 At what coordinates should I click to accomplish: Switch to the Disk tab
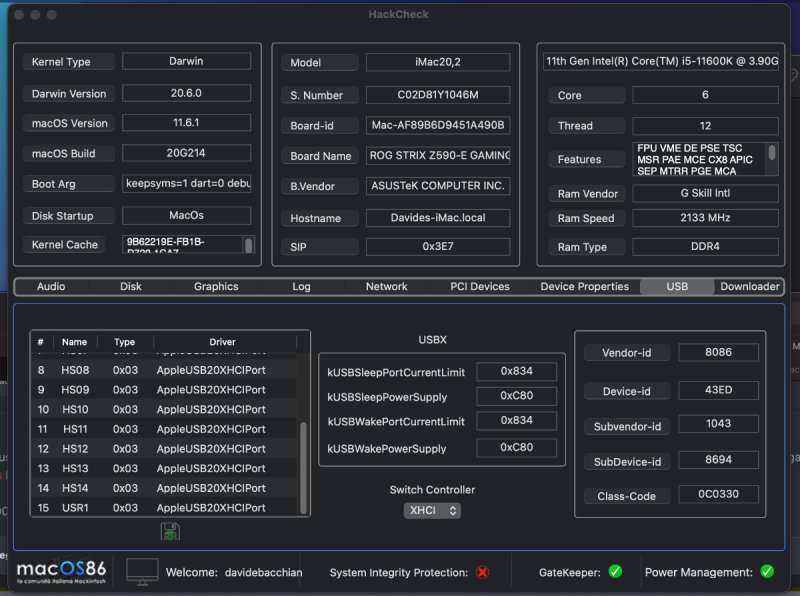coord(131,287)
